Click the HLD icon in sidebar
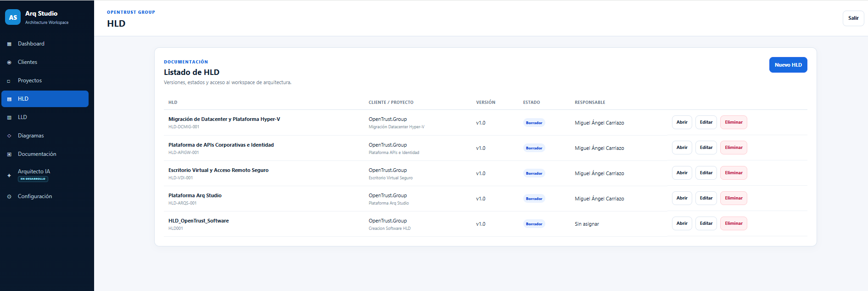Viewport: 868px width, 291px height. (x=9, y=99)
